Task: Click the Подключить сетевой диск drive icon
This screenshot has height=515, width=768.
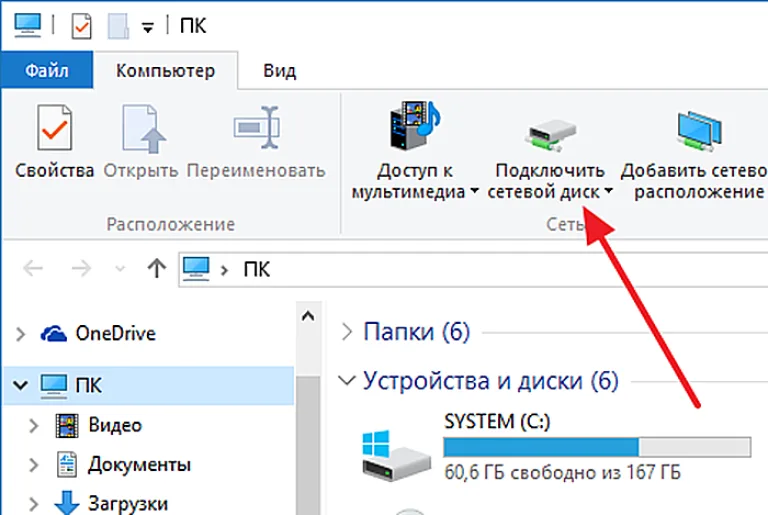Action: coord(551,136)
